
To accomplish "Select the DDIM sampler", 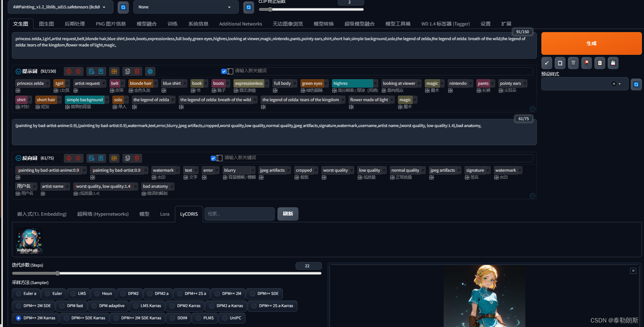I will (x=178, y=318).
